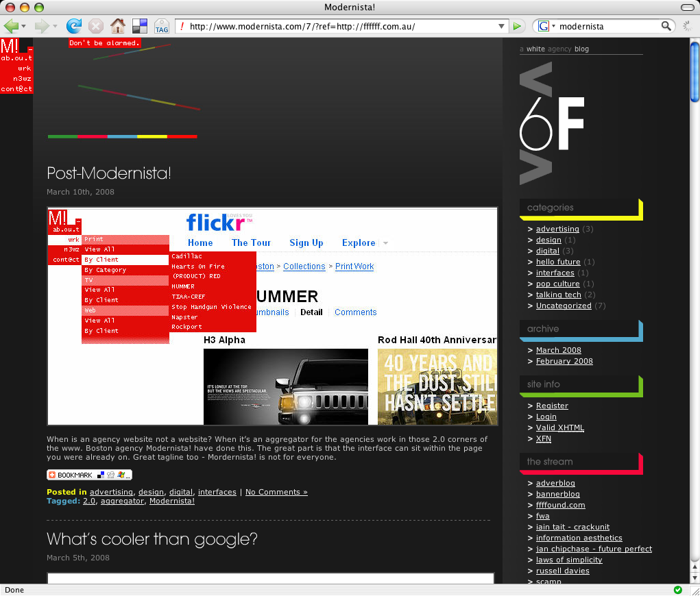The height and width of the screenshot is (596, 700).
Task: Click the TAG toolbar icon
Action: point(162,26)
